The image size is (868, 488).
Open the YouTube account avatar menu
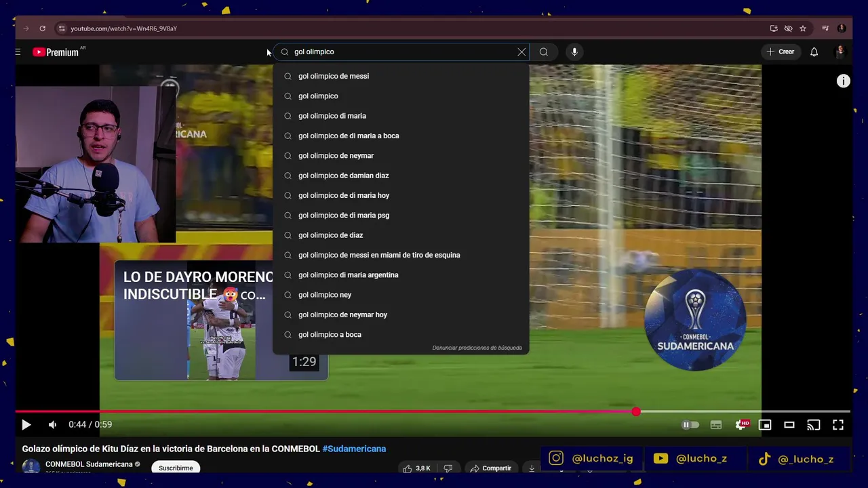(x=840, y=52)
